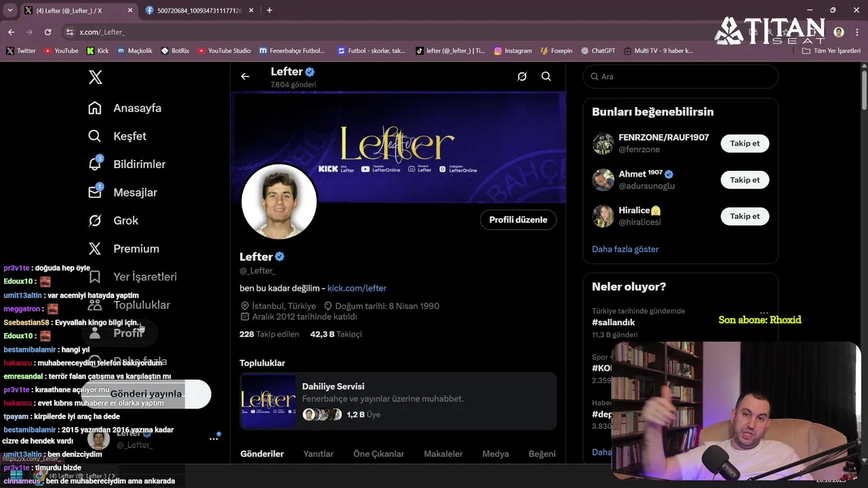This screenshot has height=488, width=868.
Task: Switch to the Öne Çıkanlar tab
Action: point(378,453)
